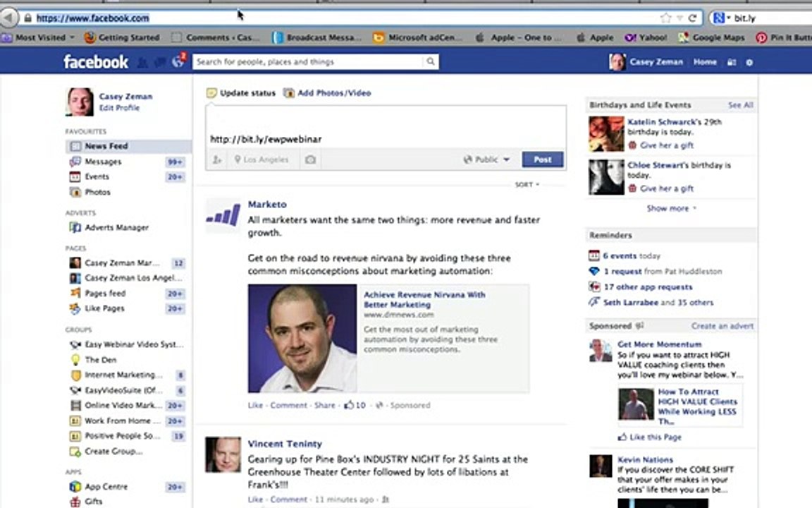Click the search magnifier icon

(x=430, y=61)
